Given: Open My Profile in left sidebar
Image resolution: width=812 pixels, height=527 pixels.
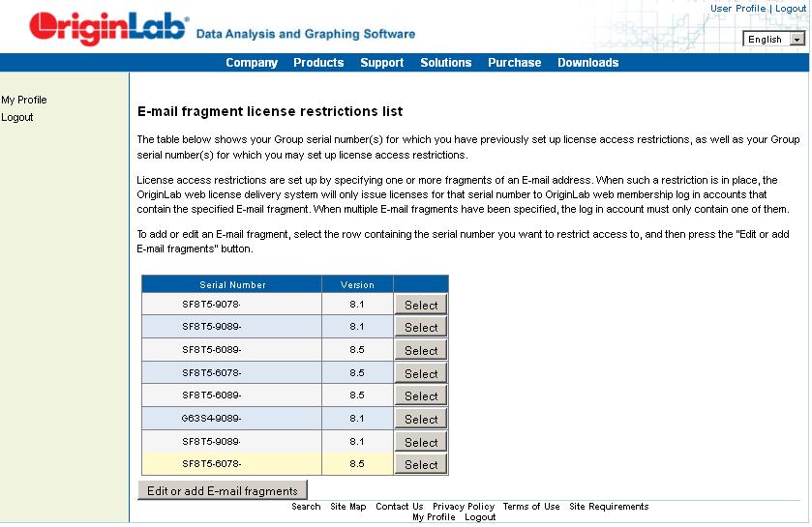Looking at the screenshot, I should coord(24,100).
